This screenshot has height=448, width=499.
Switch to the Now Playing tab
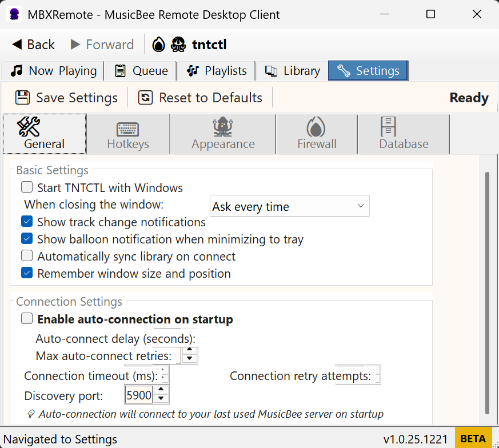click(x=54, y=71)
